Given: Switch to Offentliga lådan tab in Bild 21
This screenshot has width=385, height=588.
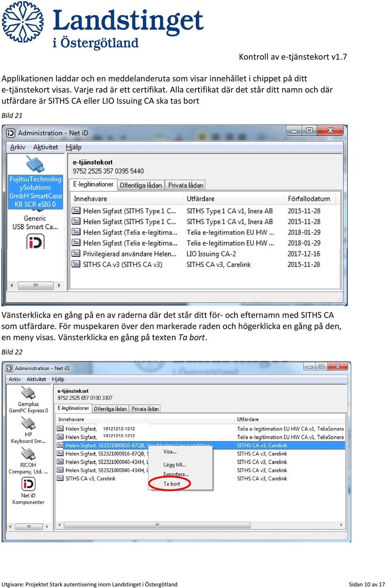Looking at the screenshot, I should (x=141, y=185).
